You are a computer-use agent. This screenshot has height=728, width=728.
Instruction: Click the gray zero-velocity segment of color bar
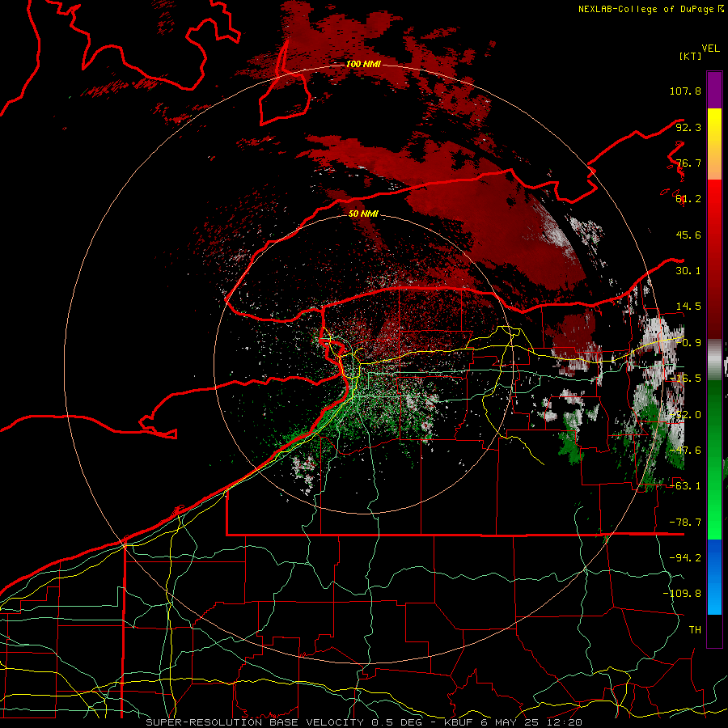(714, 360)
